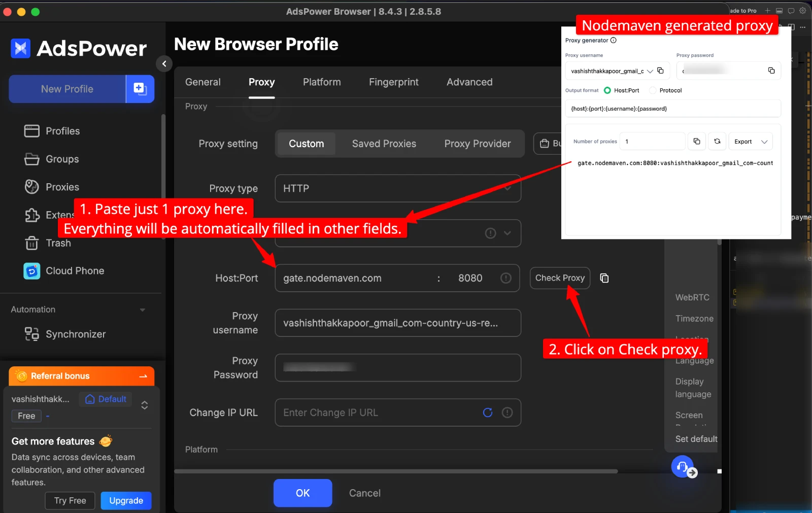Switch to the Advanced tab
This screenshot has height=513, width=812.
[x=469, y=82]
